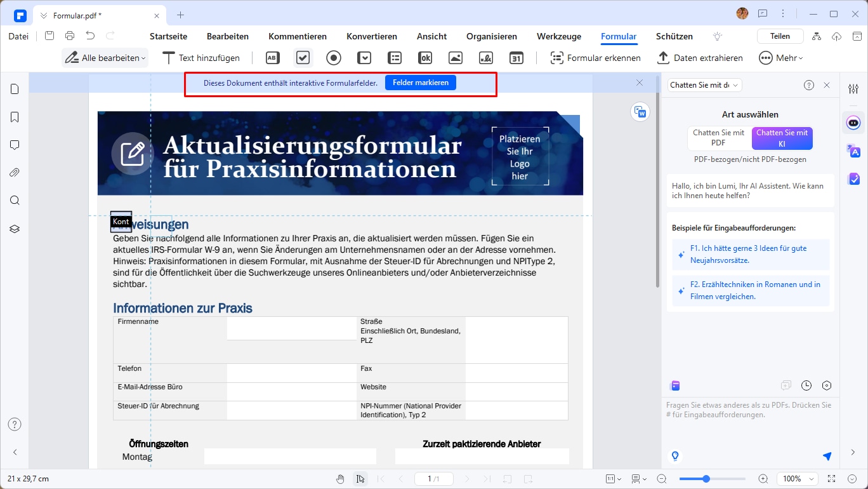This screenshot has width=868, height=489.
Task: Select the checkbox form field tool
Action: (303, 58)
